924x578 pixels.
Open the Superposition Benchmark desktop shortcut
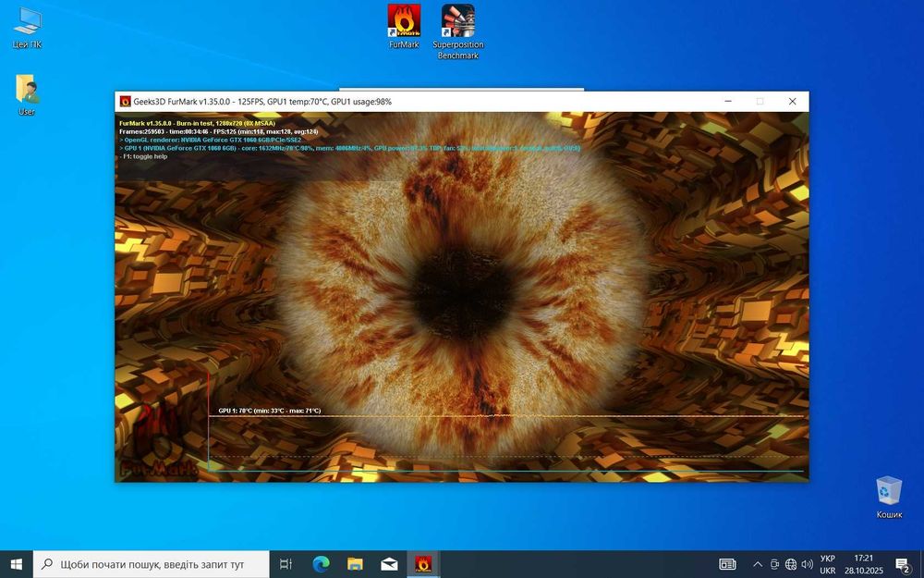tap(458, 31)
